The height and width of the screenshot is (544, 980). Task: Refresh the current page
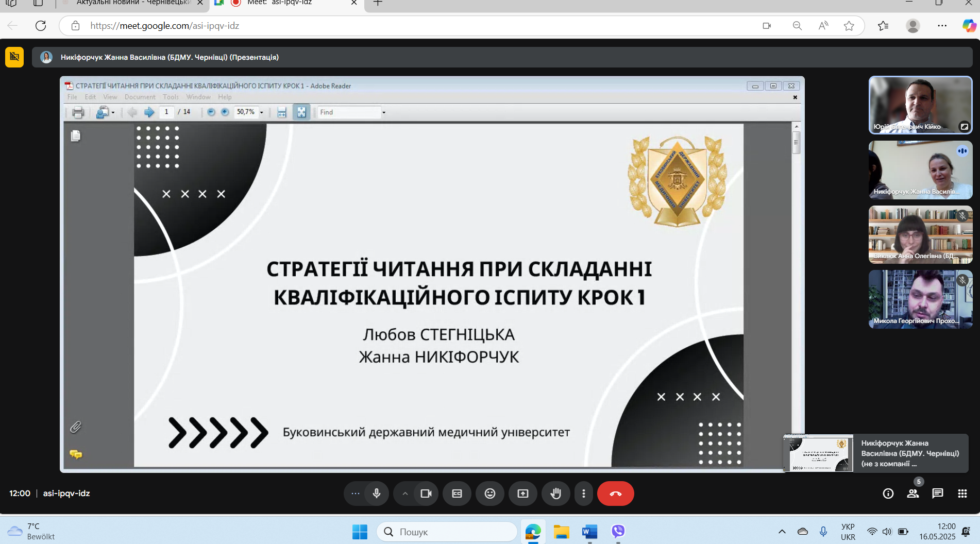click(x=41, y=26)
